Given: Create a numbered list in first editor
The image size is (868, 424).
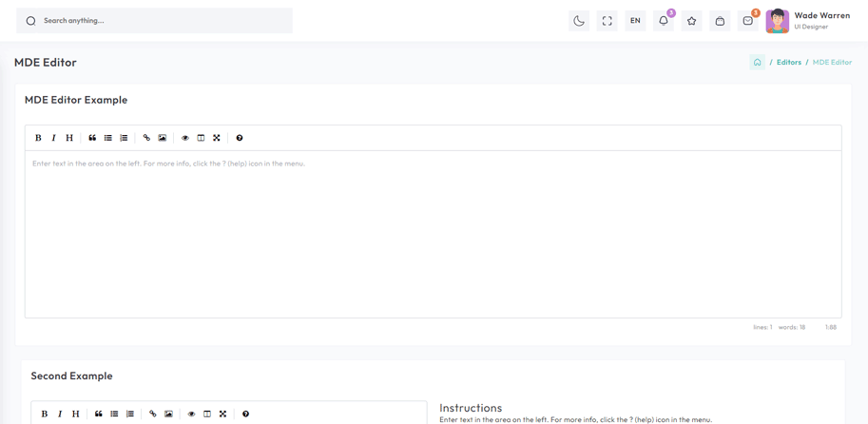Looking at the screenshot, I should [124, 138].
